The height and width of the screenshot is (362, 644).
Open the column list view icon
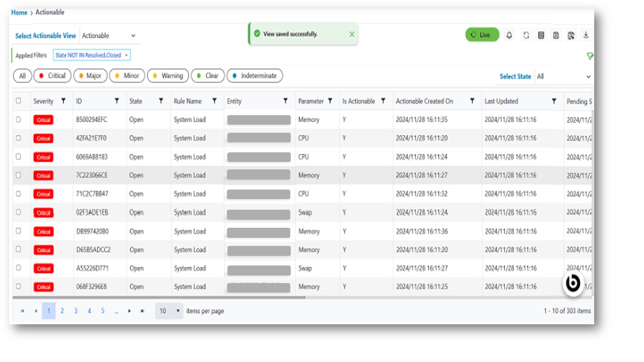(x=541, y=35)
